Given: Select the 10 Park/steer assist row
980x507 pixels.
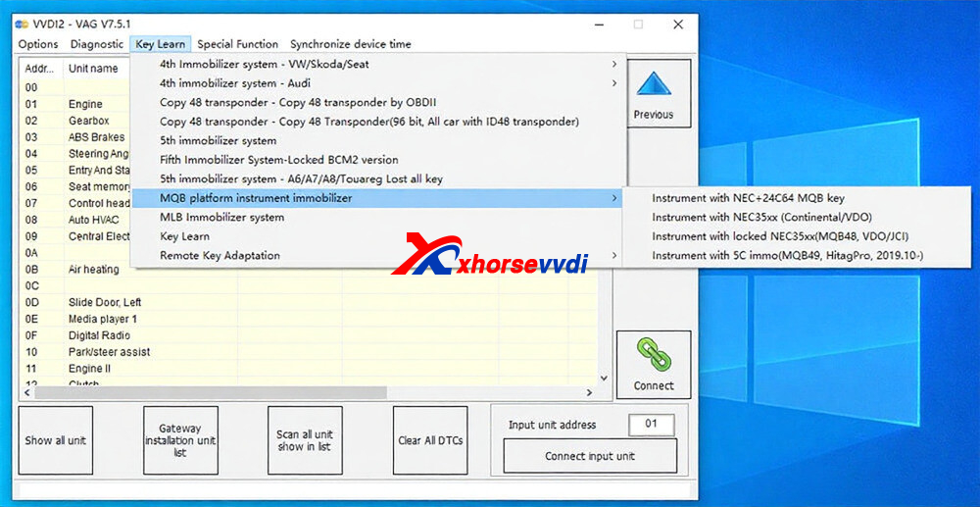Looking at the screenshot, I should click(x=310, y=352).
